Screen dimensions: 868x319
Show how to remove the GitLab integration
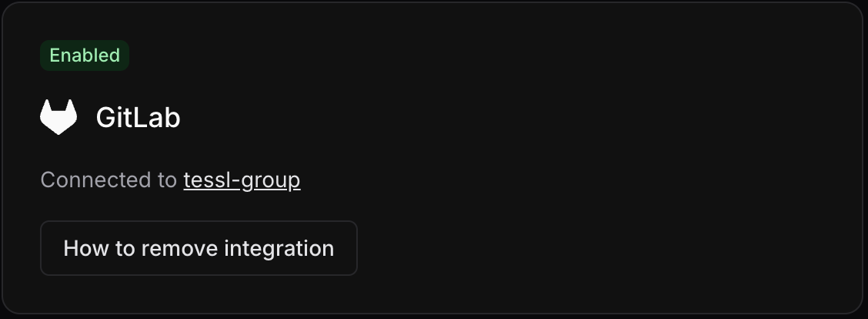[x=199, y=248]
